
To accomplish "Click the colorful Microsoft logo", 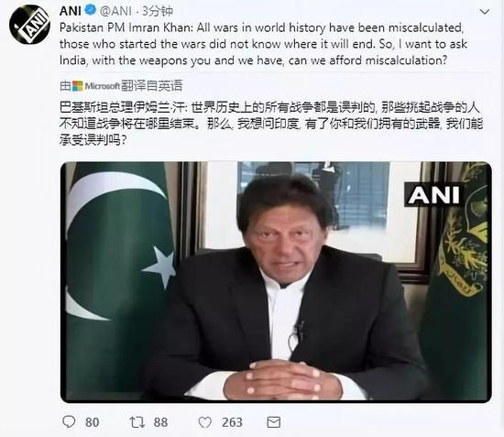I will point(78,86).
